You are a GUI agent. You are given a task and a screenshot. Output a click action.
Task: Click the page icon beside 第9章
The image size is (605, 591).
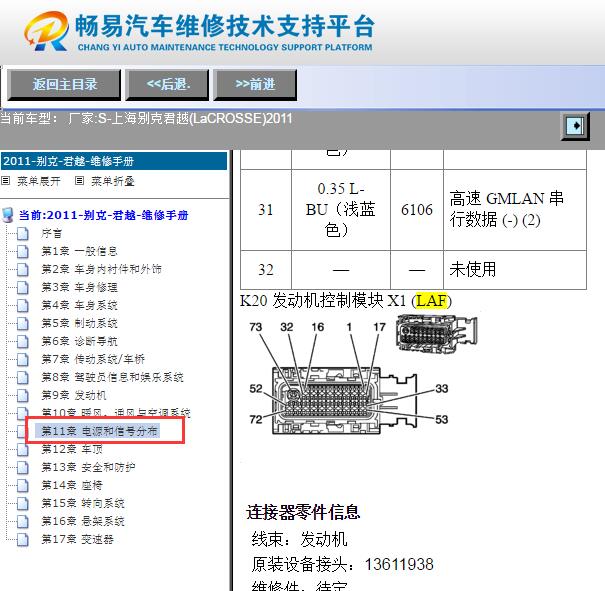pyautogui.click(x=23, y=395)
